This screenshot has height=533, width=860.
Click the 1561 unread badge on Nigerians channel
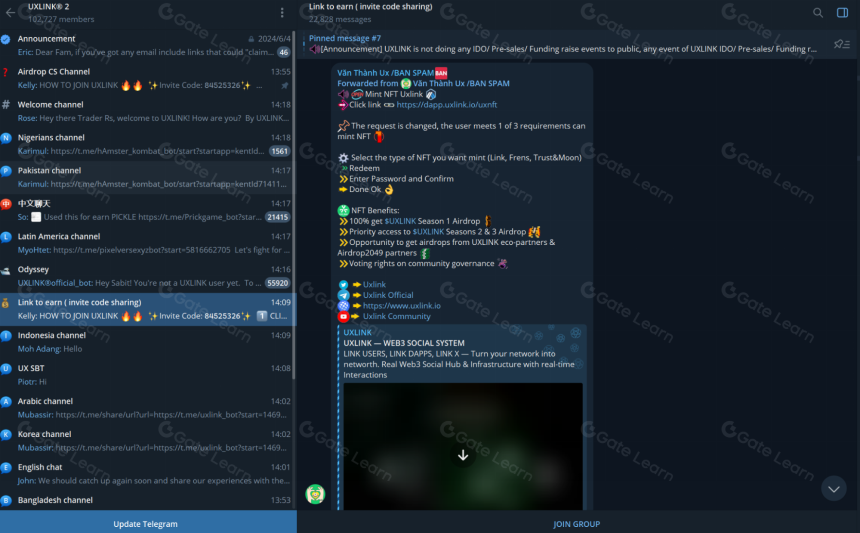[280, 151]
